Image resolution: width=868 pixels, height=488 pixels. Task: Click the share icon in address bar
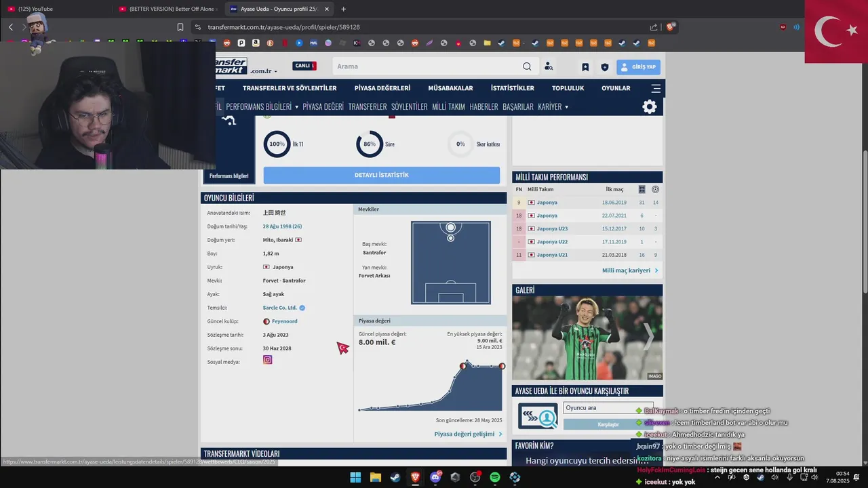click(x=654, y=27)
